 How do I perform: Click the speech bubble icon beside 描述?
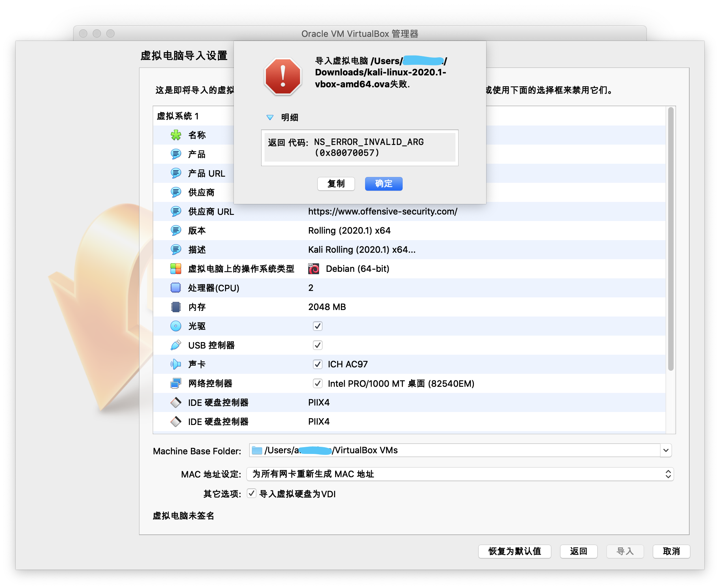[176, 250]
